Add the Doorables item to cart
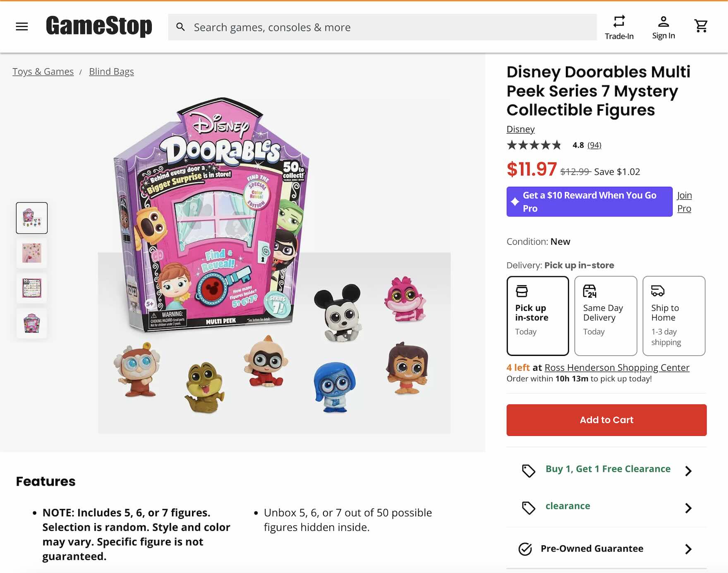The height and width of the screenshot is (573, 728). point(606,420)
